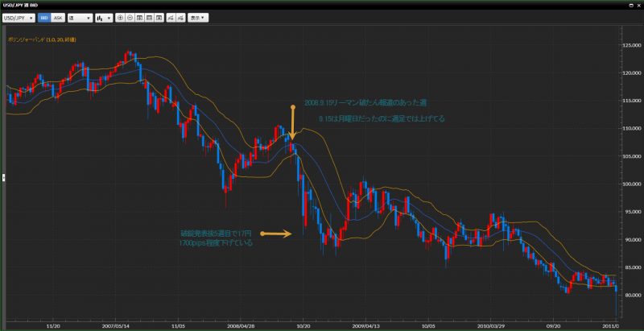This screenshot has width=644, height=331.
Task: Select the vertical orange arrow marker
Action: (x=293, y=121)
